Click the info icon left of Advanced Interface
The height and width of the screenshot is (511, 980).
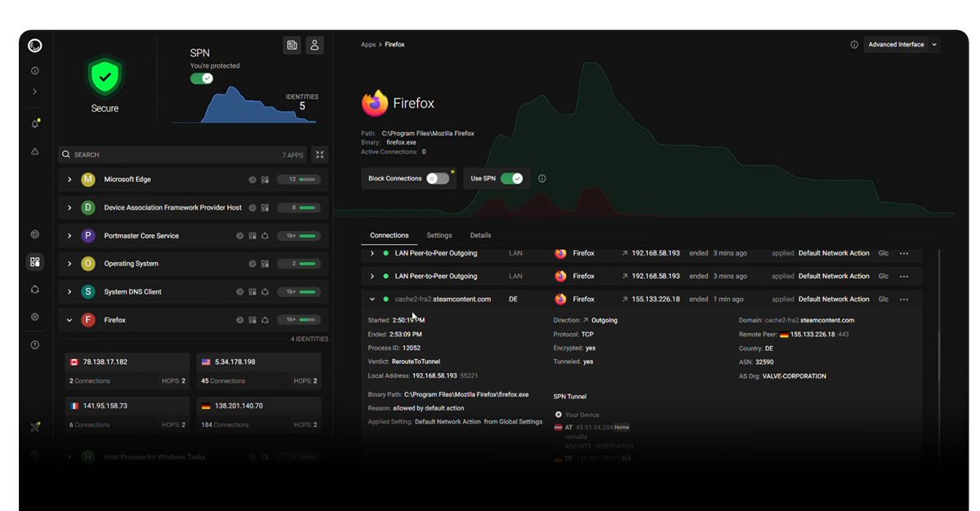click(x=854, y=45)
